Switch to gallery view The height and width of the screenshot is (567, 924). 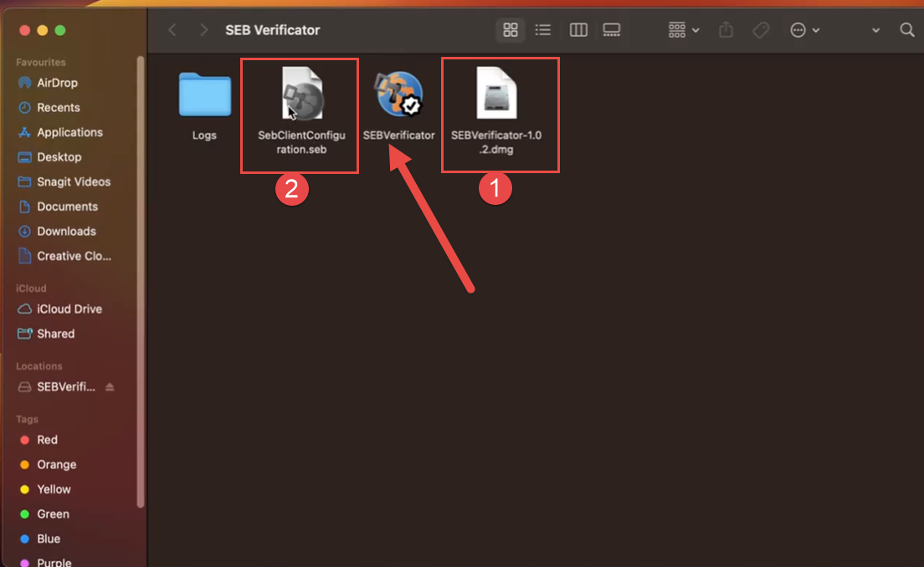tap(612, 30)
